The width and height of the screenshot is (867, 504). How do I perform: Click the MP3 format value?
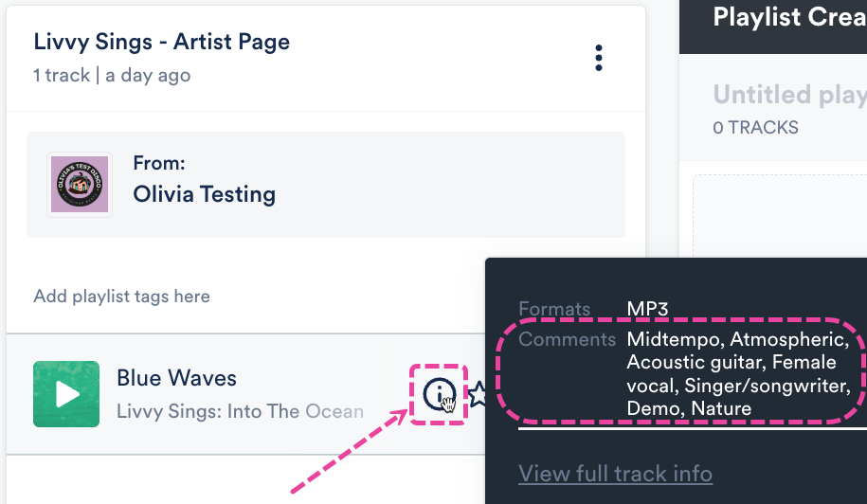(647, 309)
